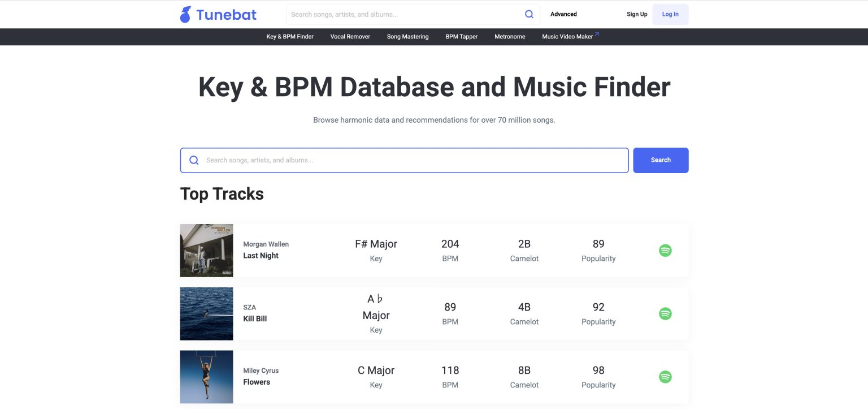Open the Metronome tool

pos(509,36)
